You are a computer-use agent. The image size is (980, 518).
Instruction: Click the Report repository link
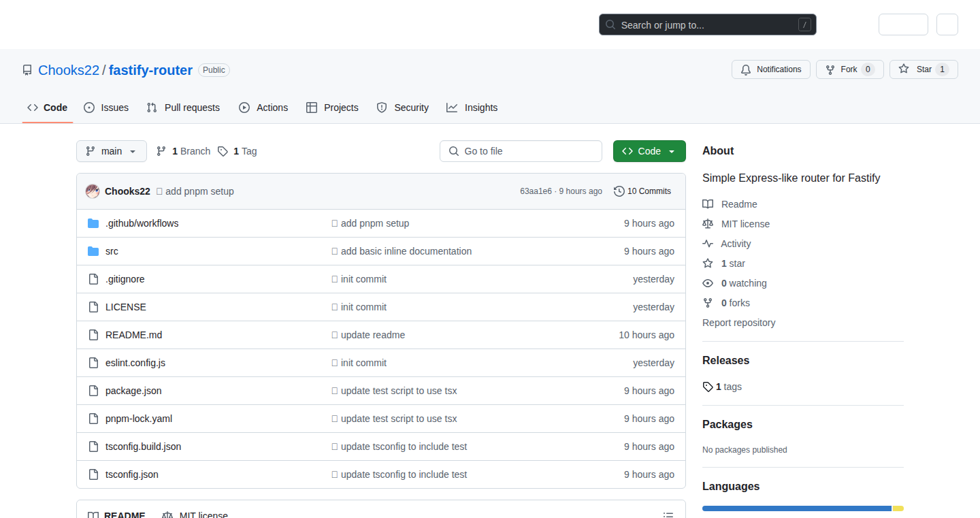[x=739, y=323]
